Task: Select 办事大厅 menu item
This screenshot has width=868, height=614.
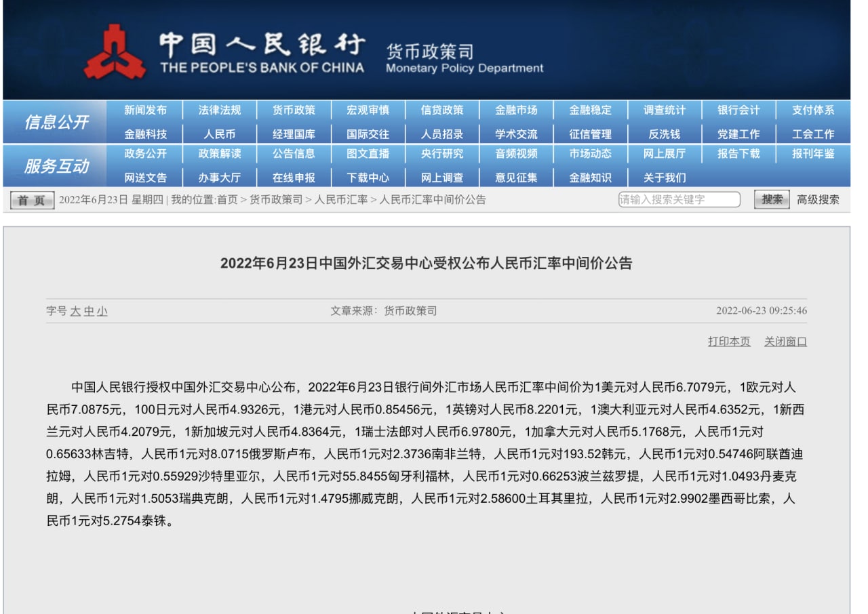Action: [x=219, y=178]
